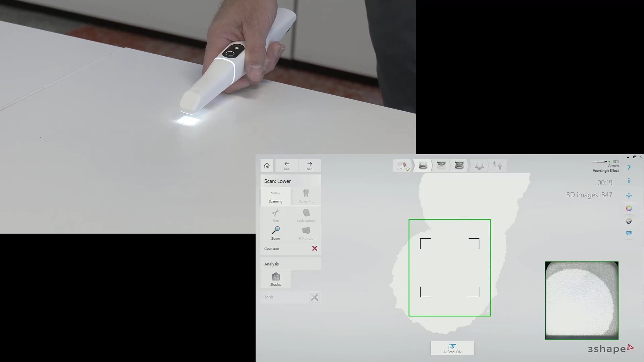This screenshot has width=644, height=362.
Task: Select the Tools section header
Action: pos(268,297)
